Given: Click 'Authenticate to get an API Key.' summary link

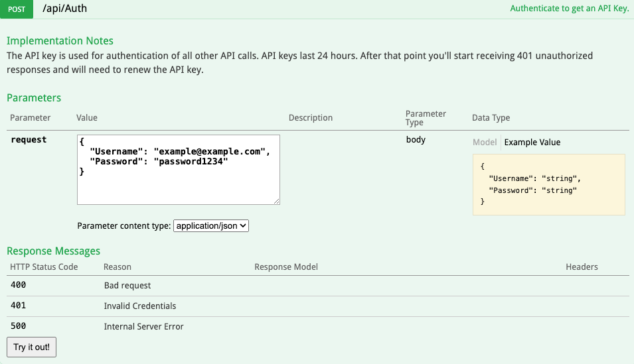Looking at the screenshot, I should tap(570, 9).
